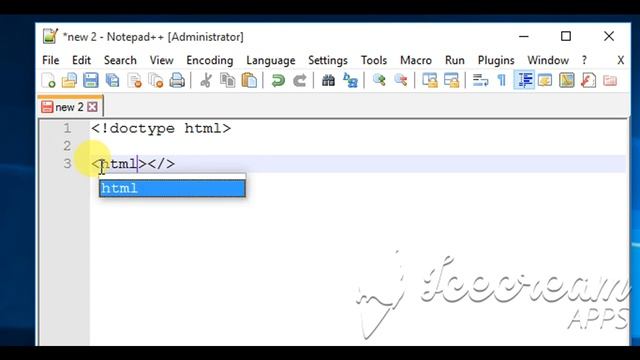Copy selection using the Copy icon
The image size is (640, 360).
coord(227,80)
